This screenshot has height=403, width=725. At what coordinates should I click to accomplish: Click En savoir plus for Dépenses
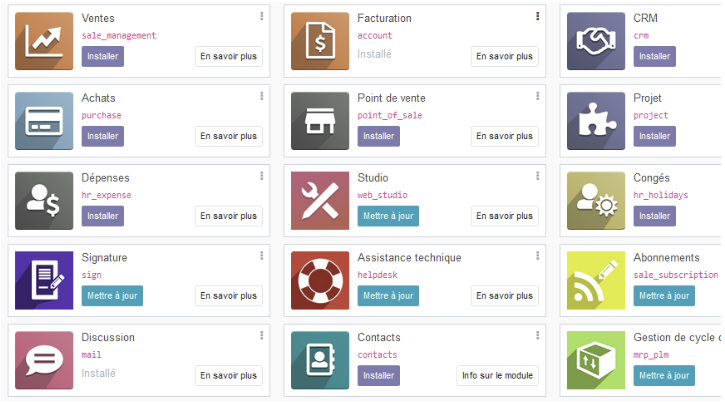point(228,216)
